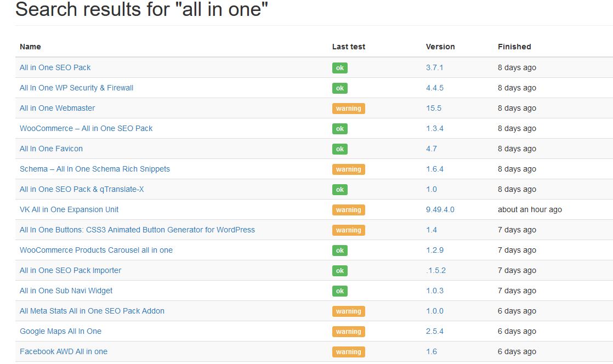The height and width of the screenshot is (364, 613).
Task: Open the Google Maps All In One link
Action: (61, 332)
